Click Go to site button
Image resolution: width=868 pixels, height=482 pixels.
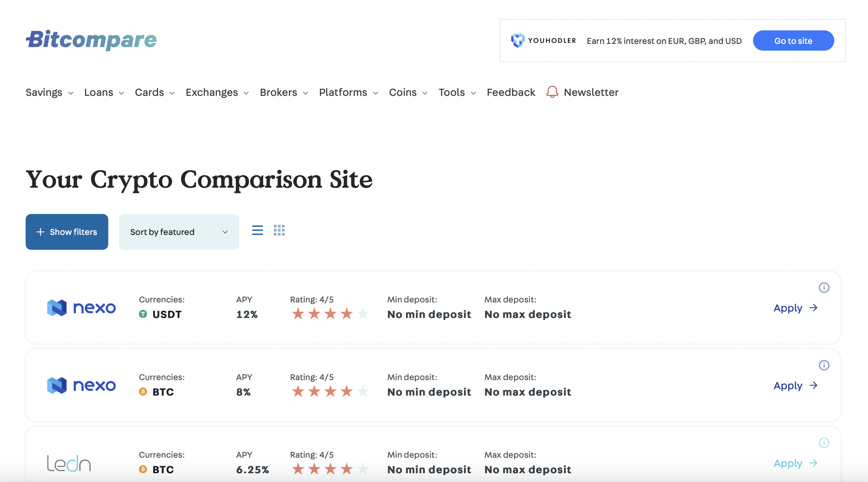(793, 41)
